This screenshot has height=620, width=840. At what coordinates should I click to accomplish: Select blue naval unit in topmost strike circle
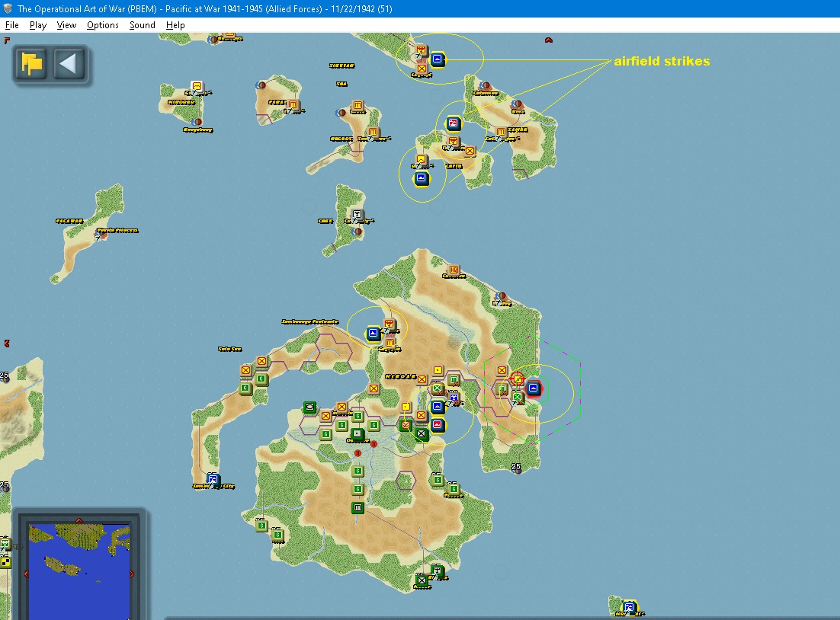point(438,59)
